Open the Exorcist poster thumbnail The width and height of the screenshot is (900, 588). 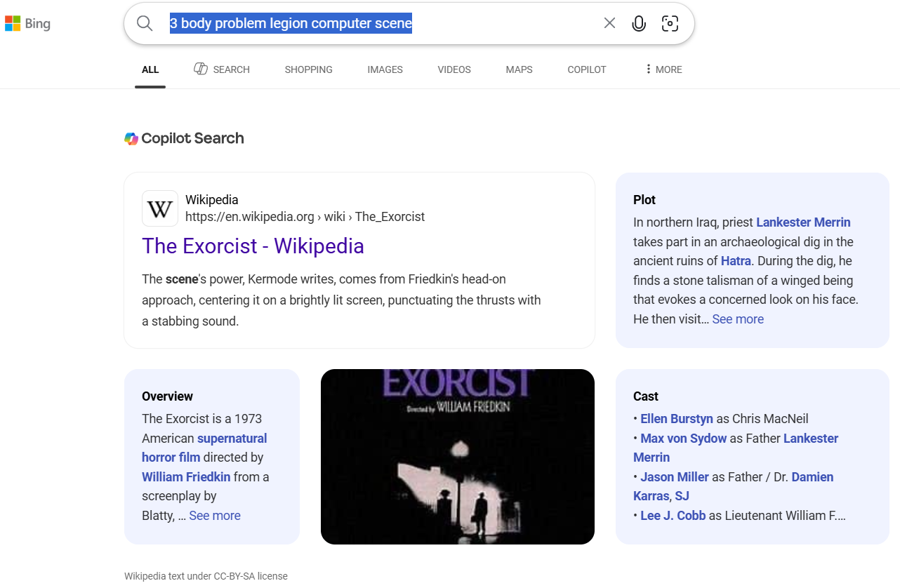tap(458, 457)
